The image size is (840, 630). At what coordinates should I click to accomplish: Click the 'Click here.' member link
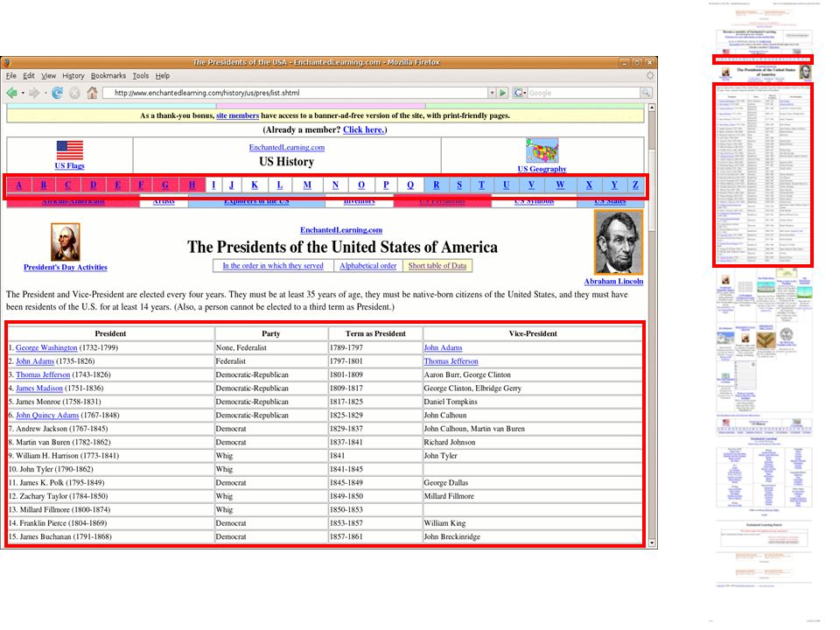click(363, 129)
